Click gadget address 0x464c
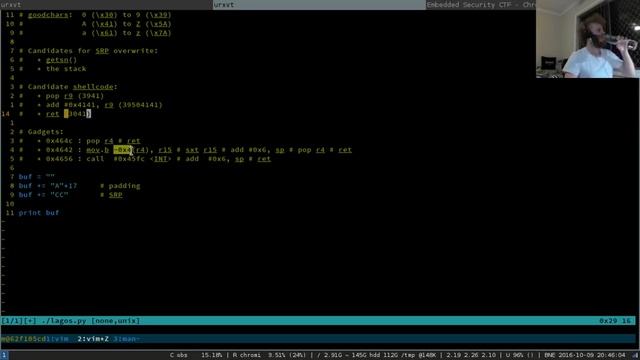Image resolution: width=640 pixels, height=360 pixels. [x=59, y=141]
